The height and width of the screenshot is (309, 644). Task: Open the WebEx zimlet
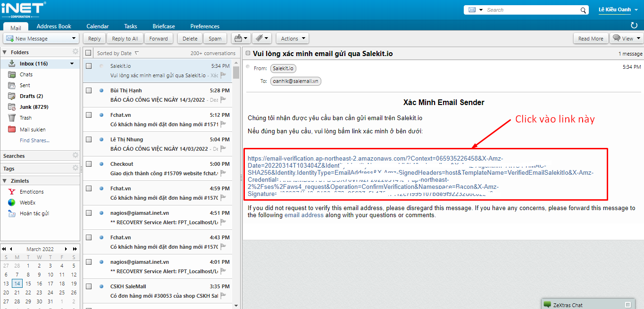click(x=27, y=203)
